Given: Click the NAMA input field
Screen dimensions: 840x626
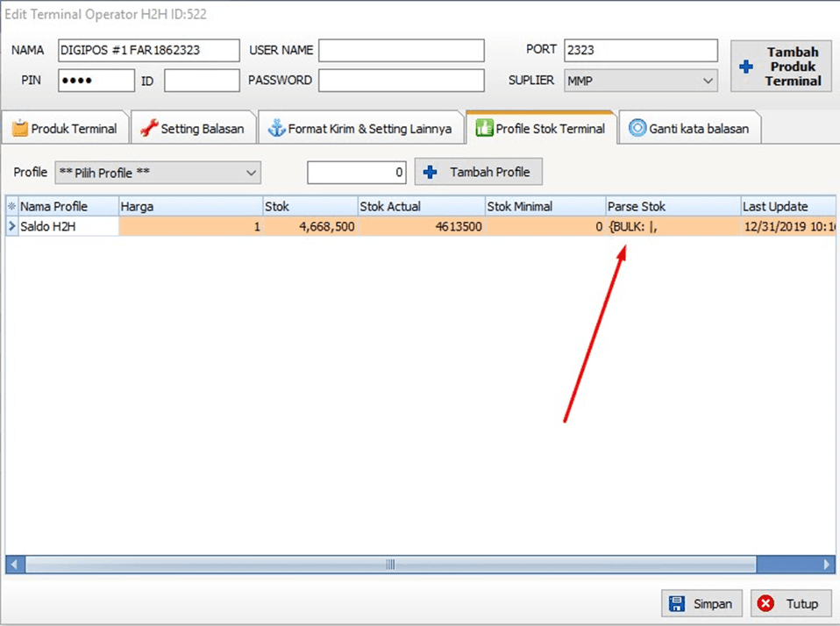Looking at the screenshot, I should coord(148,51).
